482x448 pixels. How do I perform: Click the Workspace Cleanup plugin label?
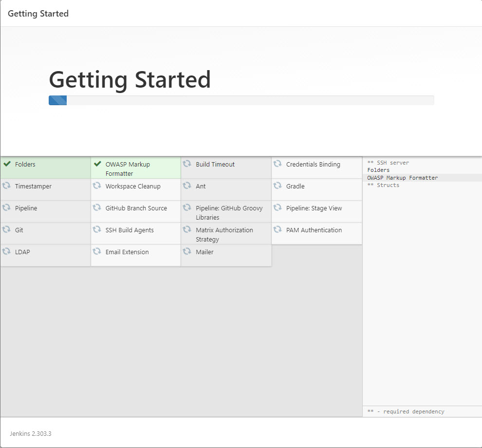(133, 187)
